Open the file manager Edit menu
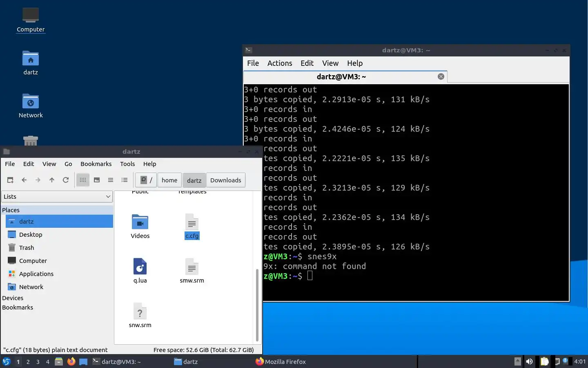This screenshot has height=368, width=588. pos(29,164)
